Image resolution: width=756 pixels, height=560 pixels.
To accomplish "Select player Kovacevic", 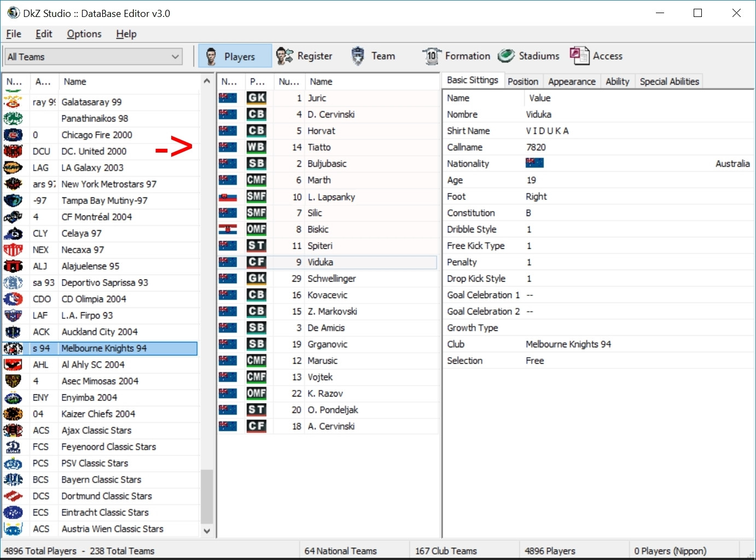I will click(x=327, y=295).
